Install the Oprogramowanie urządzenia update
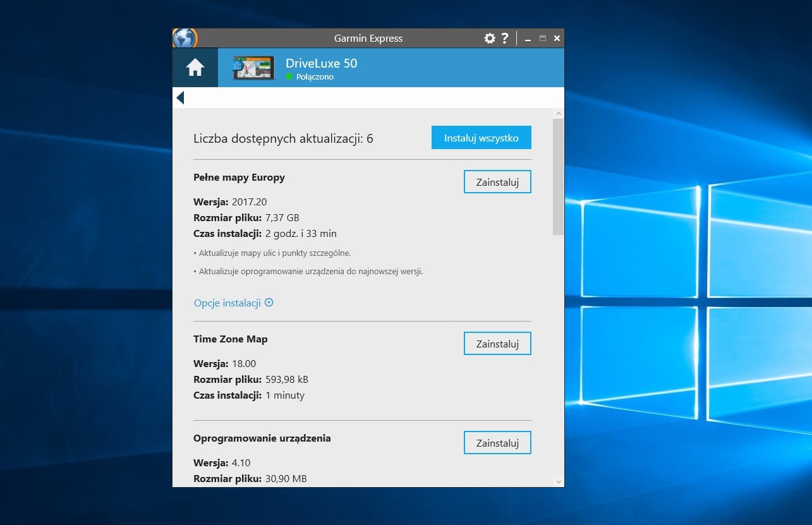 point(497,442)
